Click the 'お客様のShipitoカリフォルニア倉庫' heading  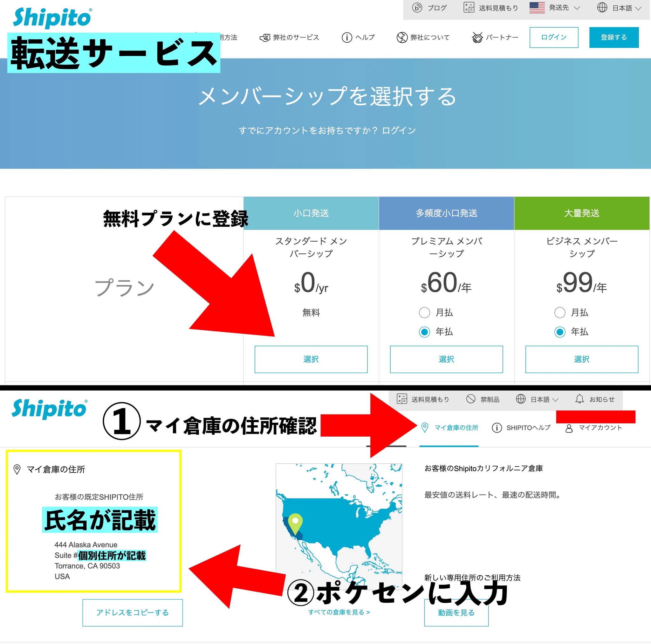tap(483, 468)
